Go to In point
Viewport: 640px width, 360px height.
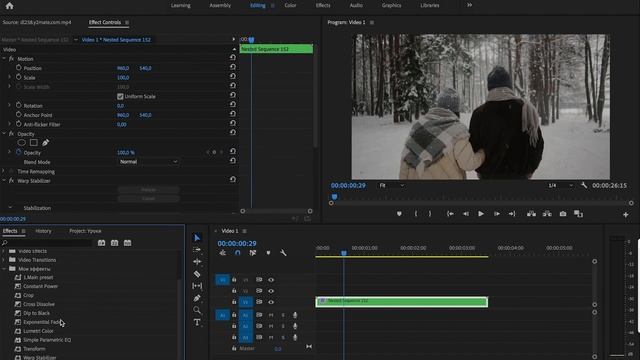click(450, 214)
